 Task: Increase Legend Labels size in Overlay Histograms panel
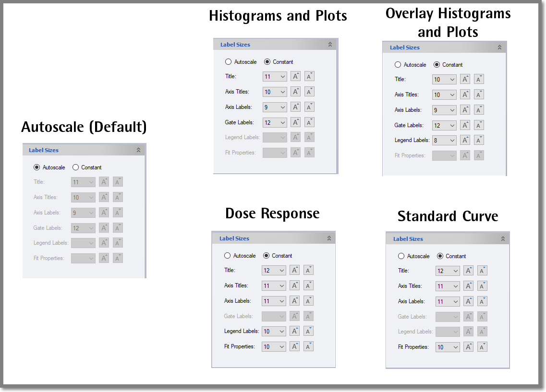(x=465, y=140)
